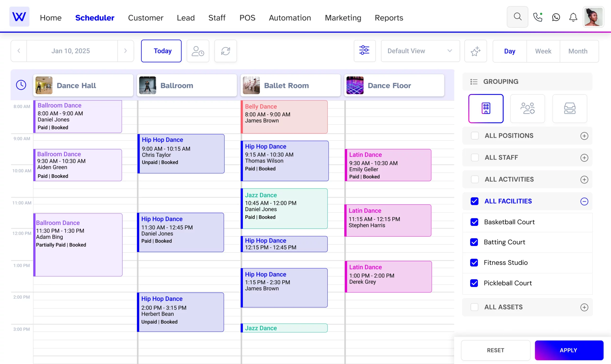
Task: Click the forward date navigation arrow
Action: coord(125,51)
